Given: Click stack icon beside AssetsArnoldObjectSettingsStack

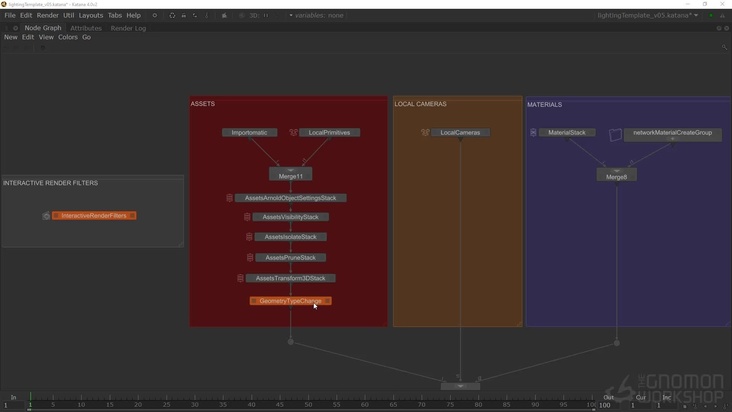Looking at the screenshot, I should tap(229, 198).
